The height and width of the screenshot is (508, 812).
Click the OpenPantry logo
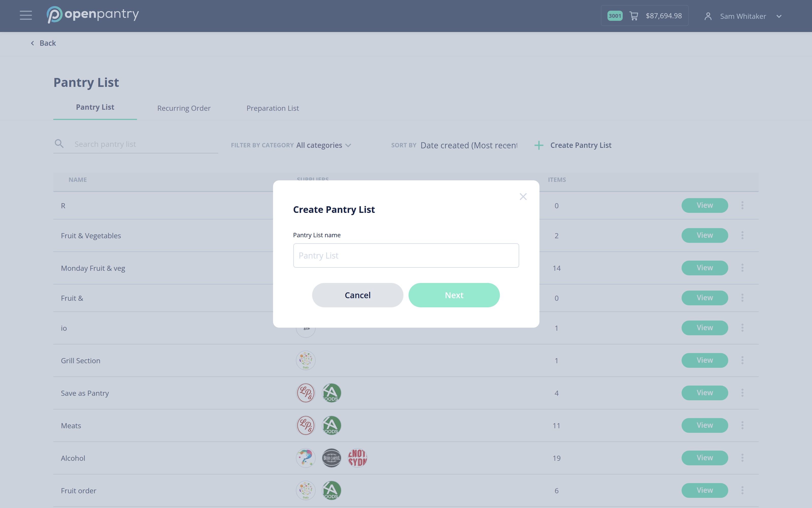pos(93,15)
